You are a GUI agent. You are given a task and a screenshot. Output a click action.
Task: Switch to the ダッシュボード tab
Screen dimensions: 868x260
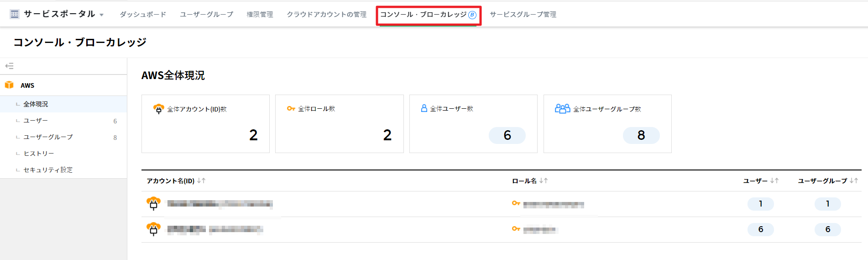(x=143, y=15)
